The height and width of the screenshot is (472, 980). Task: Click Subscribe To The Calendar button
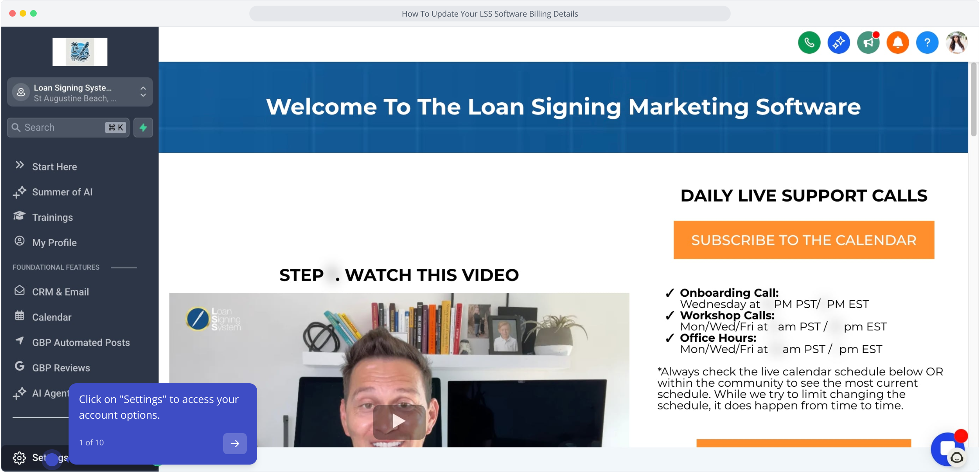804,240
